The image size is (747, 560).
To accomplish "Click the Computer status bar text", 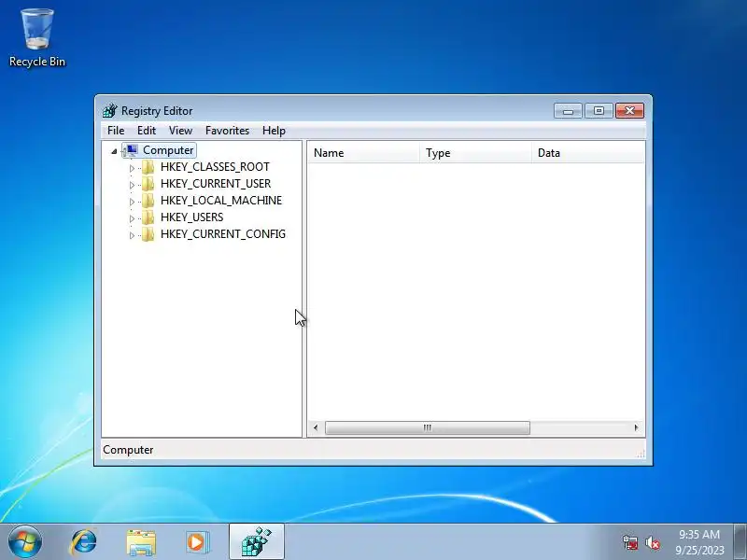I will pos(128,450).
